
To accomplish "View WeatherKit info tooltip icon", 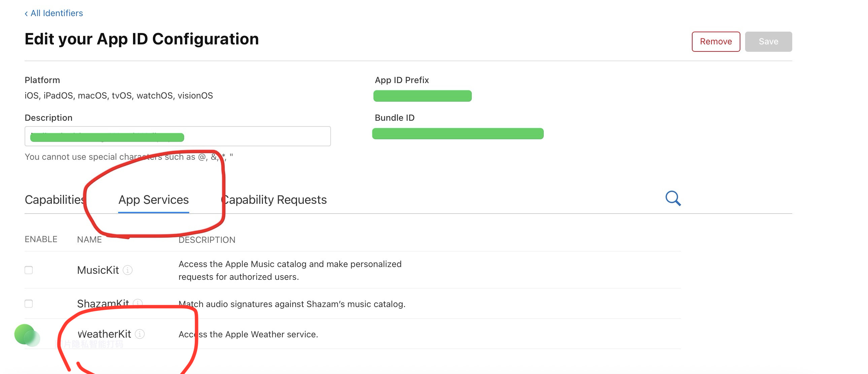I will click(140, 334).
